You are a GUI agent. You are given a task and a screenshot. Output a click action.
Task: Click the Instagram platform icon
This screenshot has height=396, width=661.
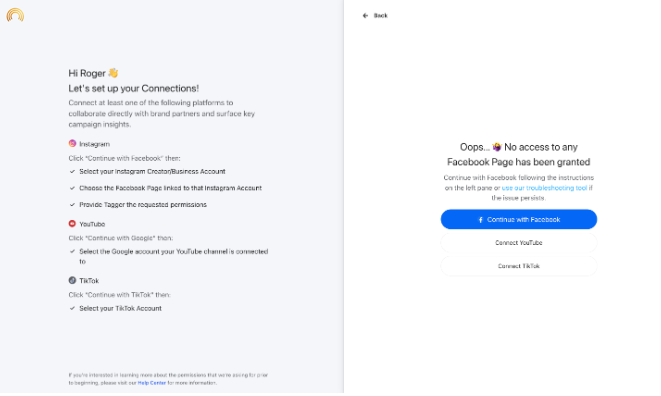[73, 144]
